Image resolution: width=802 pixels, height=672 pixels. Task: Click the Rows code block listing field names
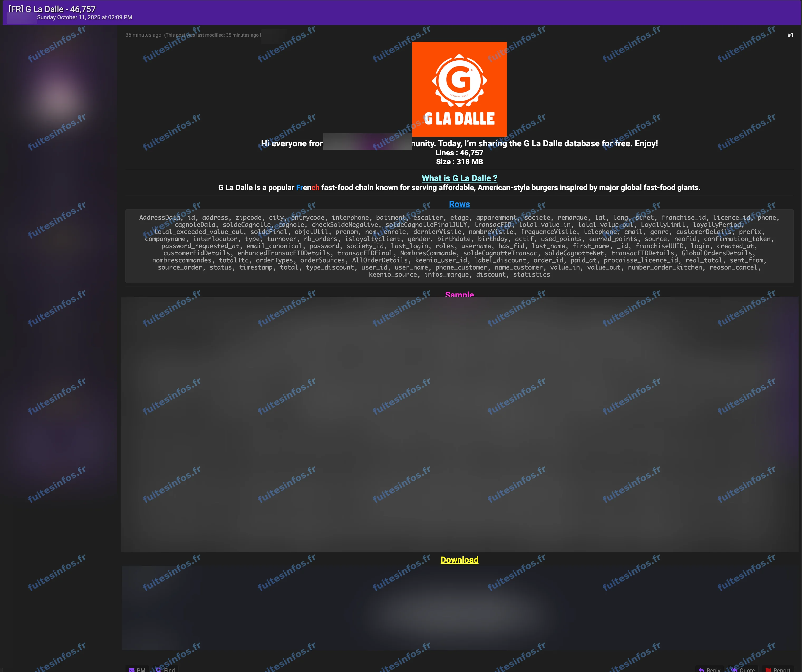point(460,246)
